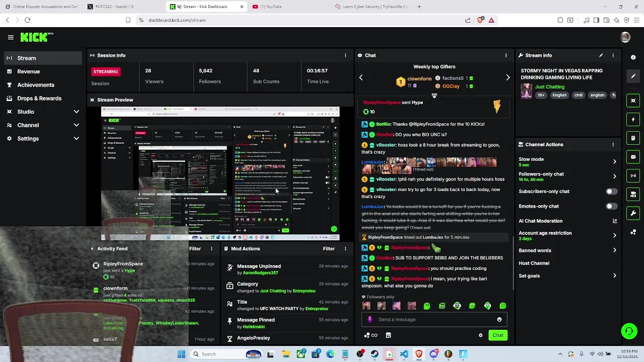Show previous Weekly Top Gifters page
The height and width of the screenshot is (362, 644).
[x=361, y=77]
